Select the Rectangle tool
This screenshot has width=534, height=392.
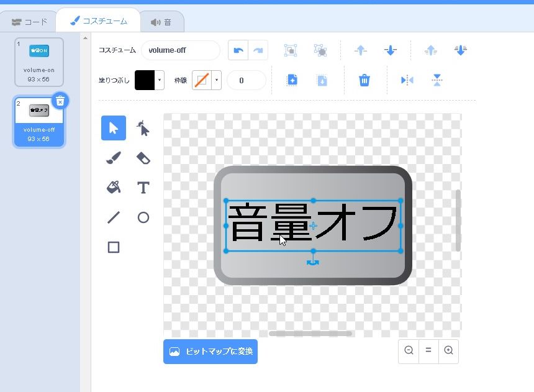click(x=114, y=247)
